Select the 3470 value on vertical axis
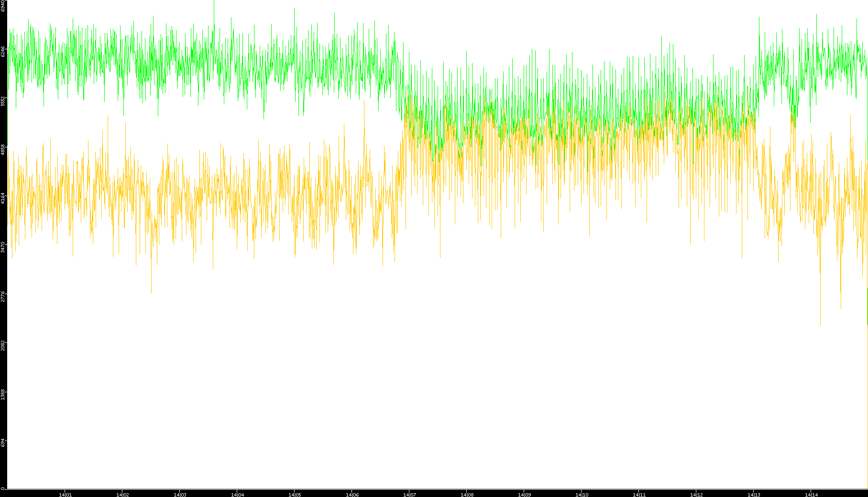 tap(3, 247)
